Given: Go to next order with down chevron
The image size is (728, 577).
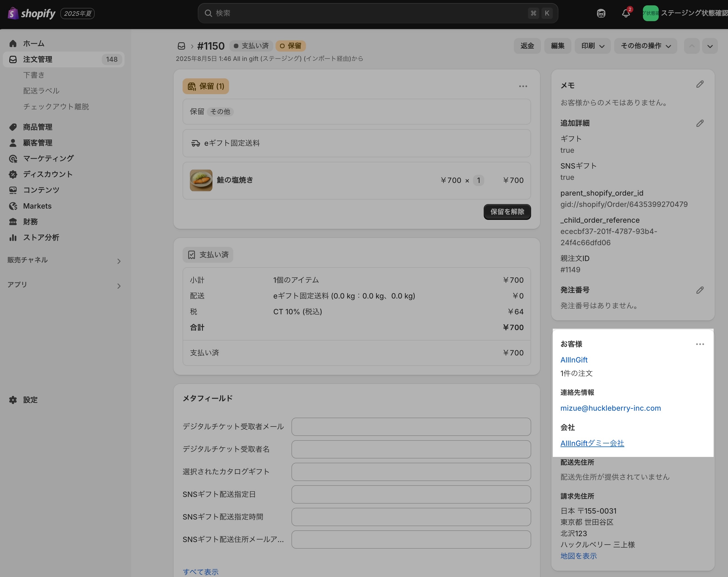Looking at the screenshot, I should (710, 46).
